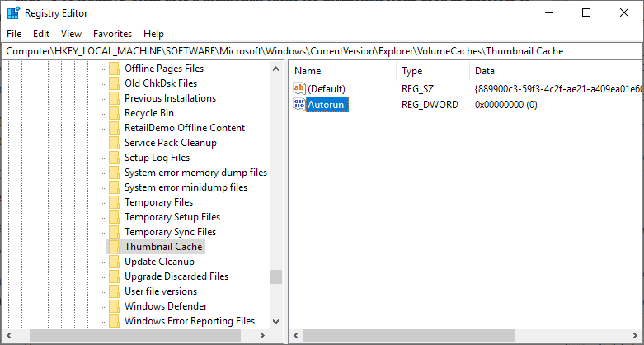Click the Recycle Bin folder icon
The height and width of the screenshot is (345, 644).
[x=114, y=113]
